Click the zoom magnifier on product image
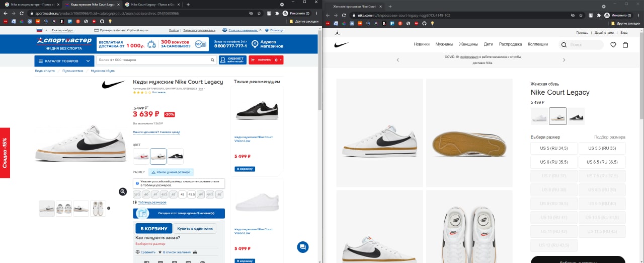 [x=123, y=191]
